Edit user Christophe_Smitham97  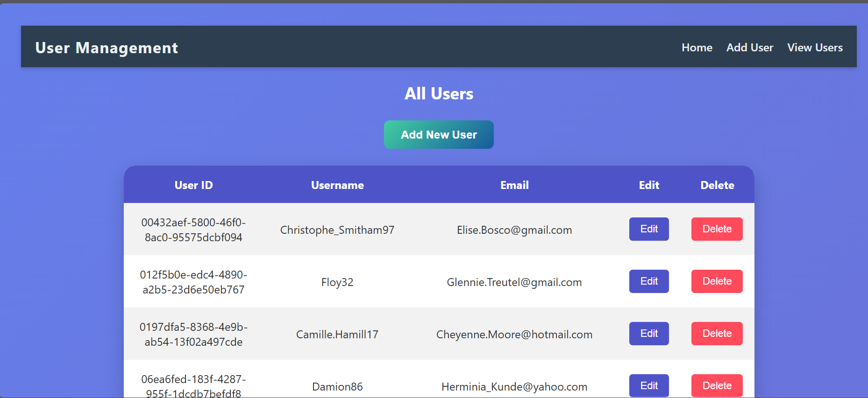point(648,229)
